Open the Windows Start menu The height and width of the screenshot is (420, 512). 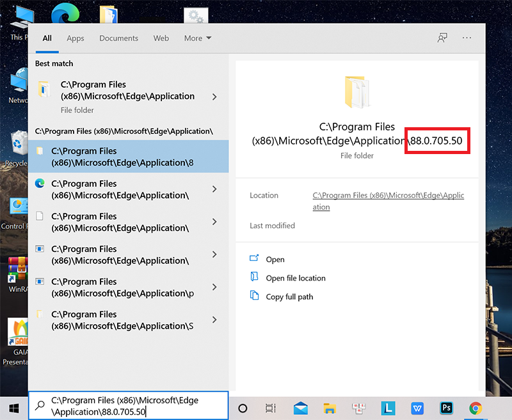(x=14, y=408)
